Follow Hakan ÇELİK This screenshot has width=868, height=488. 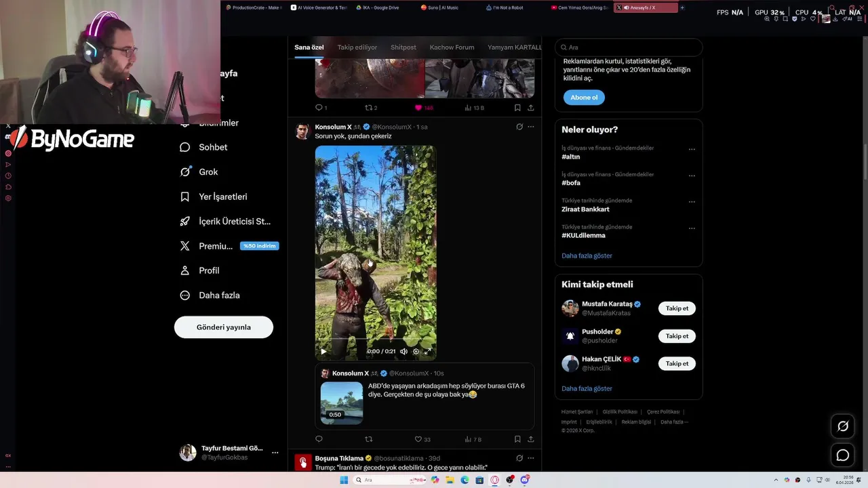(677, 363)
